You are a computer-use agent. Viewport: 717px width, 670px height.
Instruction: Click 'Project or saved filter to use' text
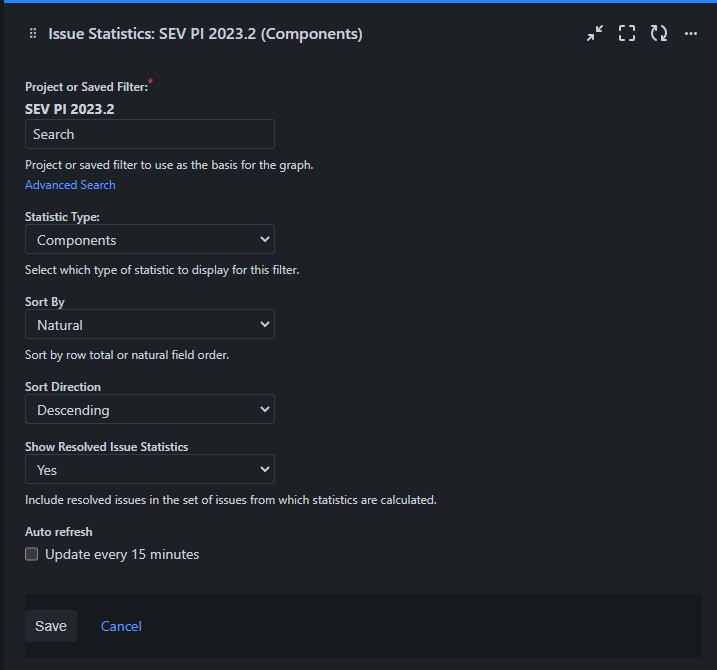tap(169, 165)
